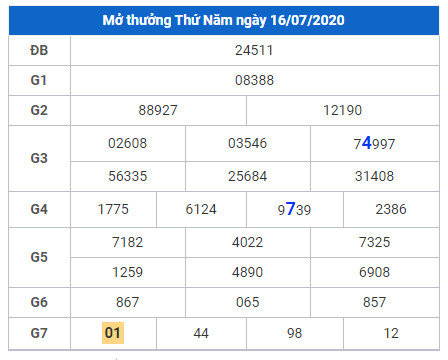Click the G3 number 02608
The height and width of the screenshot is (360, 448).
(x=127, y=143)
